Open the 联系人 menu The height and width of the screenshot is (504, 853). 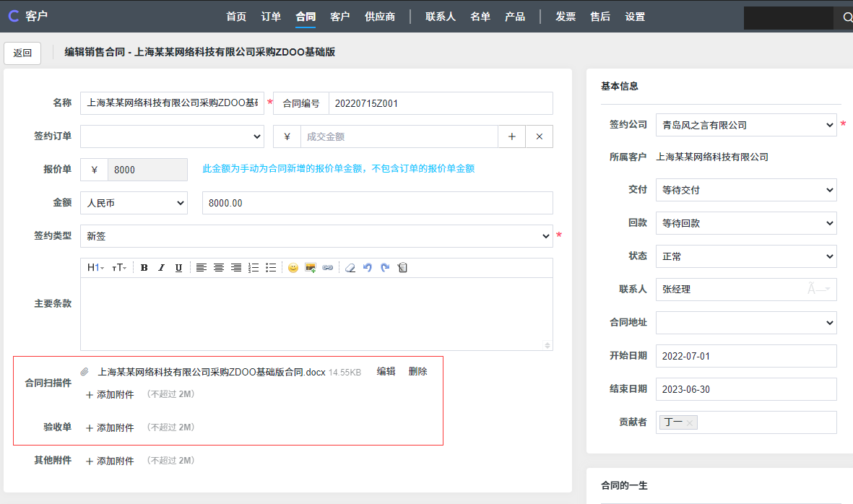[x=441, y=17]
